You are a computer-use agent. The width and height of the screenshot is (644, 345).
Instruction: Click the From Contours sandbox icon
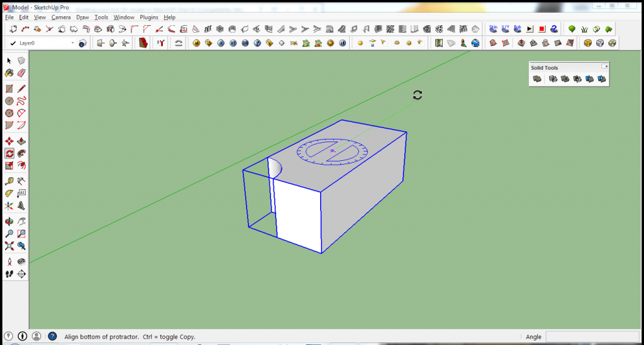tap(493, 43)
